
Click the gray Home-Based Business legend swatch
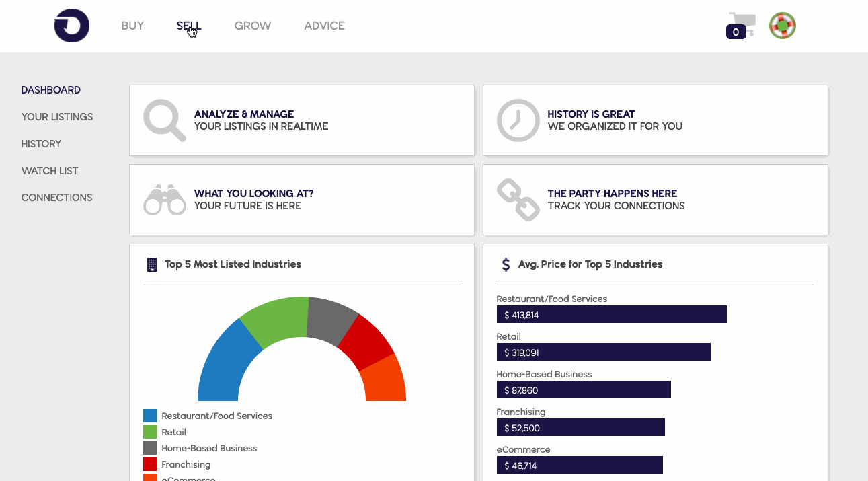[x=150, y=448]
